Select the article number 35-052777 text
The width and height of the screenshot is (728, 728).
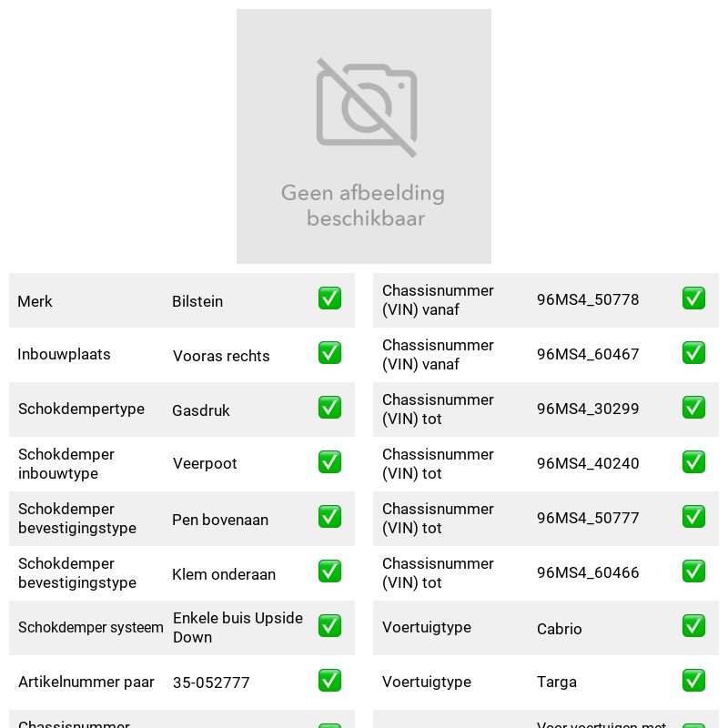pos(211,682)
